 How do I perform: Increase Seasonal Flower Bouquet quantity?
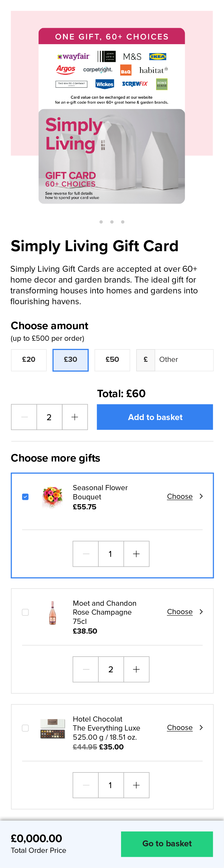(x=136, y=554)
